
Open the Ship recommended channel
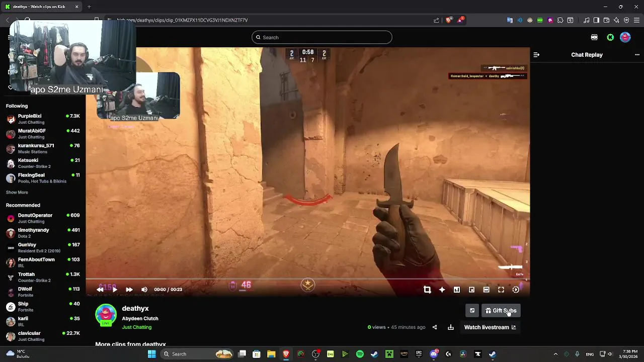[43, 307]
